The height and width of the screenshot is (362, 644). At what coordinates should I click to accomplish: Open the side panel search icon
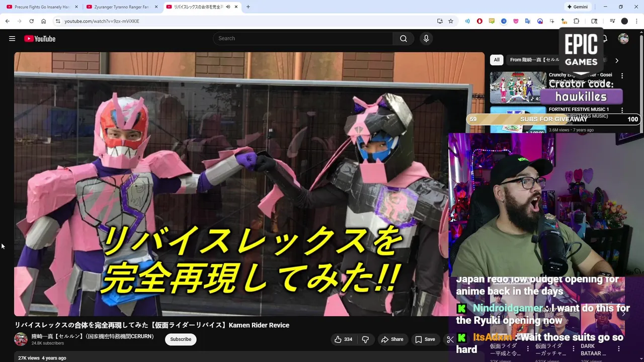(x=594, y=21)
